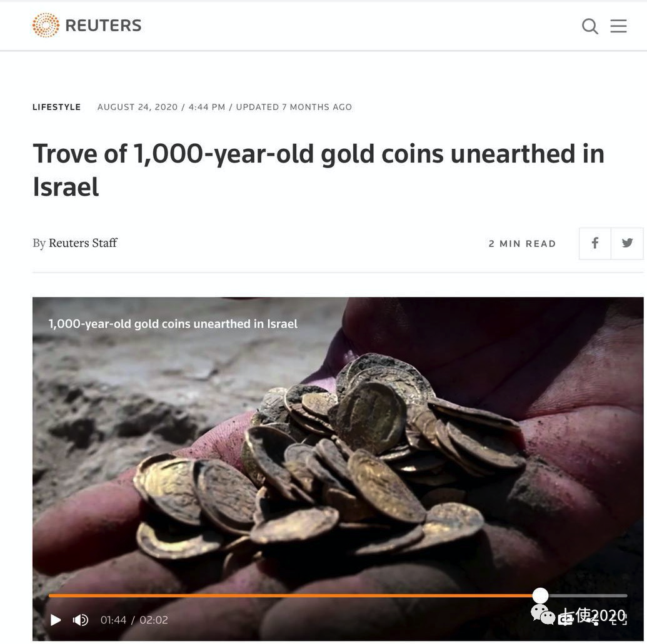Mute the video using speaker icon
The height and width of the screenshot is (644, 647).
81,620
